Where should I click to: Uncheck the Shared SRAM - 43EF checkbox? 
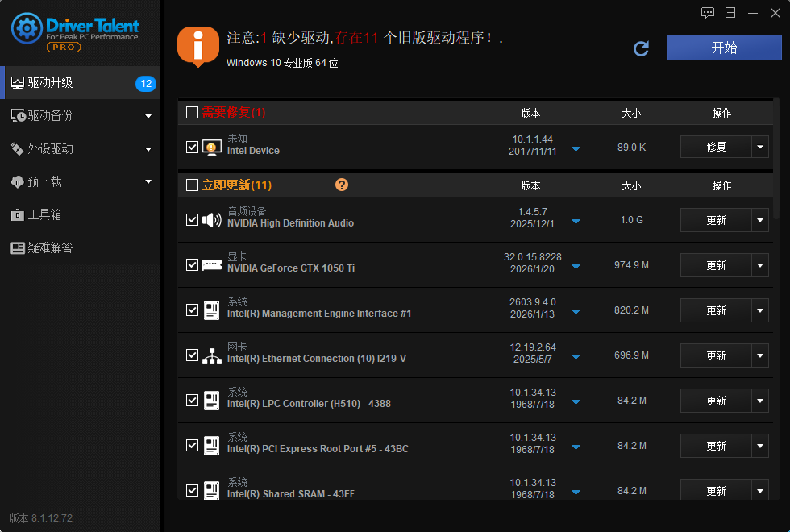tap(192, 490)
